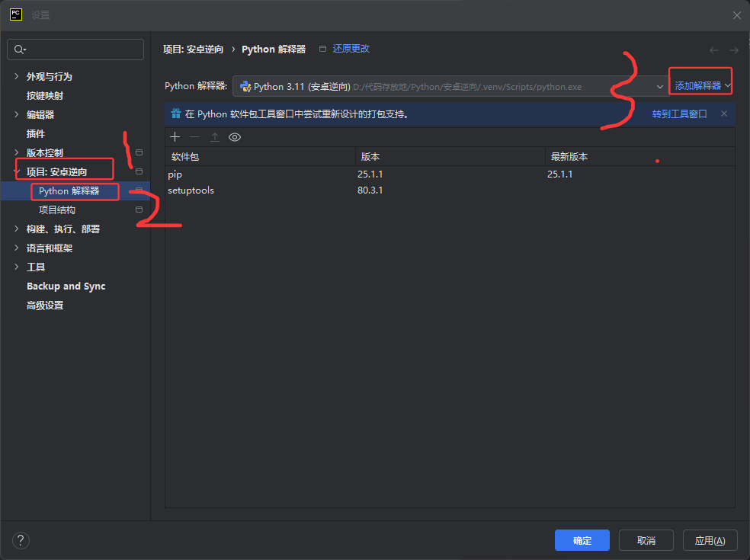Open 高级设置 page
This screenshot has height=560, width=750.
(x=45, y=305)
